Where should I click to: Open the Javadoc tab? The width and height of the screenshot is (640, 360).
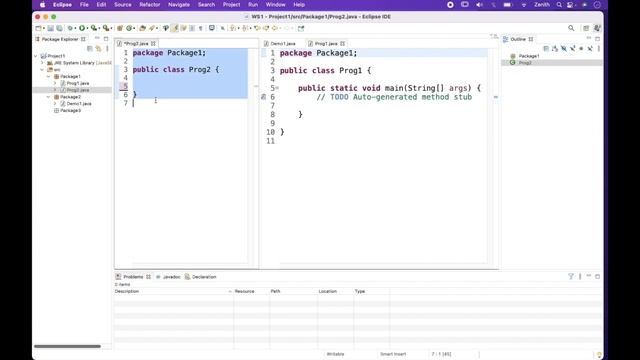tap(168, 277)
